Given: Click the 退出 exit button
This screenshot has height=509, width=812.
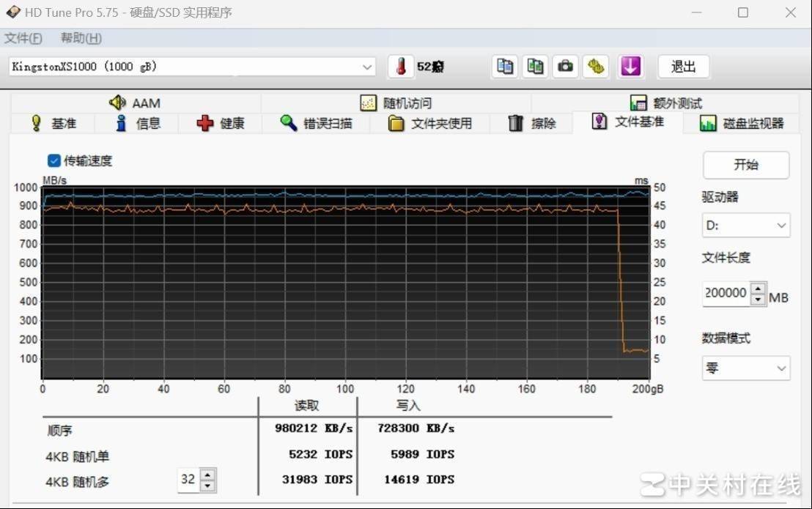Looking at the screenshot, I should tap(683, 67).
